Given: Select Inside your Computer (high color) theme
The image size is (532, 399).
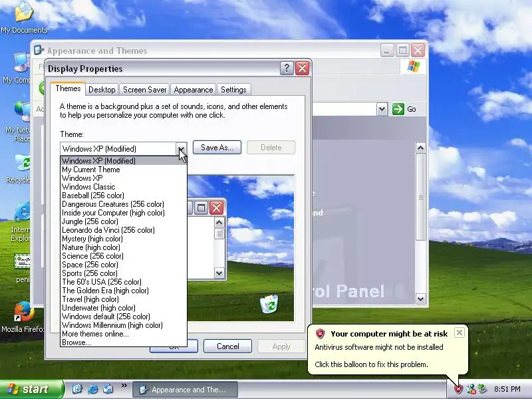Looking at the screenshot, I should click(x=124, y=213).
